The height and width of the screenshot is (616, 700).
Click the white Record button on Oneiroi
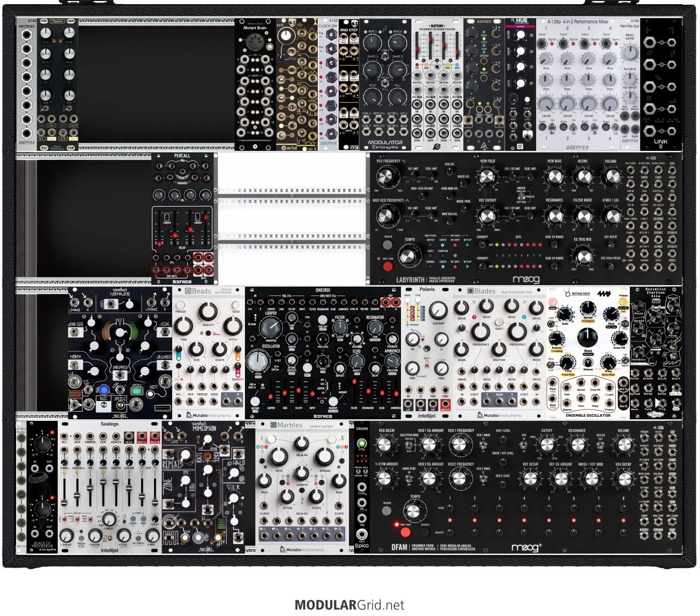coord(255,402)
